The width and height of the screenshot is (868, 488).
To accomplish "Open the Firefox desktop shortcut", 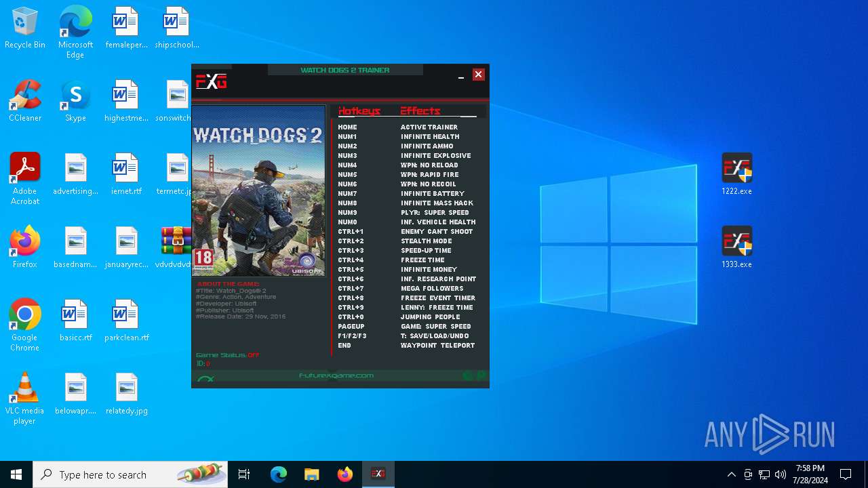I will pos(25,248).
